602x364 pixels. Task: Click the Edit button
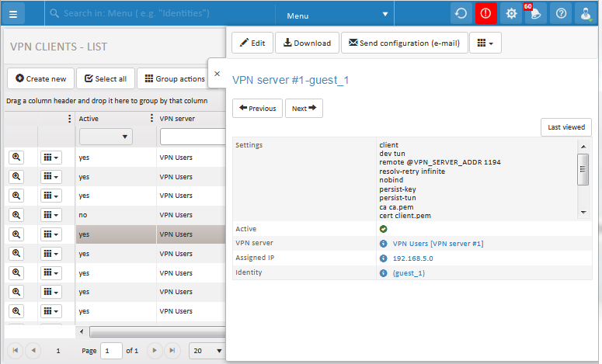tap(252, 43)
